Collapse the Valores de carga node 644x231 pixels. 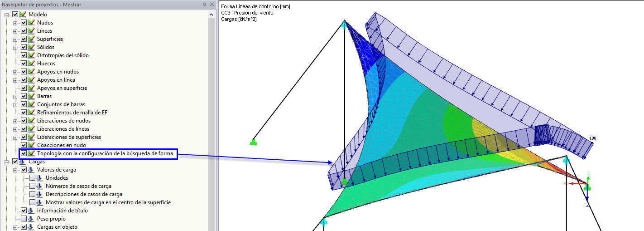(15, 170)
